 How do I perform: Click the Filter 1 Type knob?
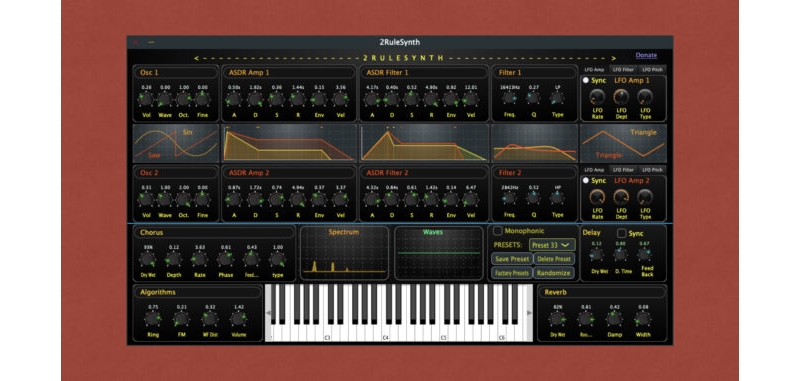[557, 97]
